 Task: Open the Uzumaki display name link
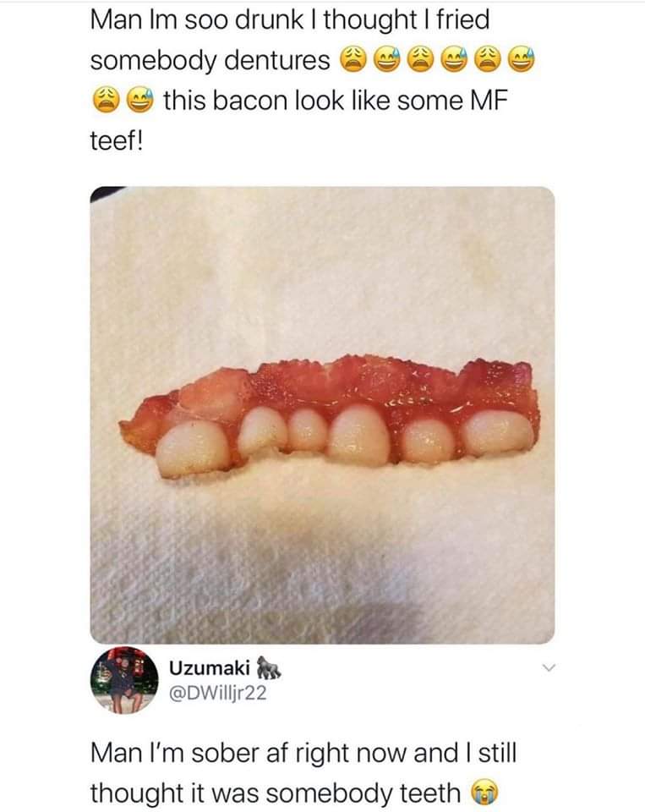[x=210, y=668]
